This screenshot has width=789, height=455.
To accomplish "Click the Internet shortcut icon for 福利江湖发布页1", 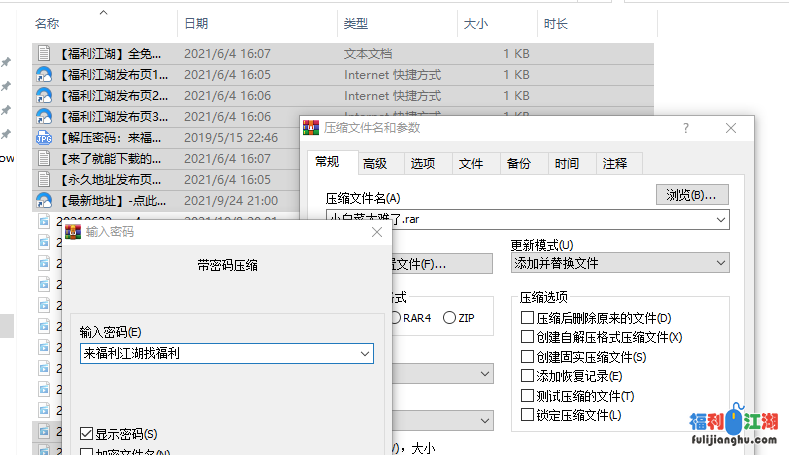I will click(44, 74).
